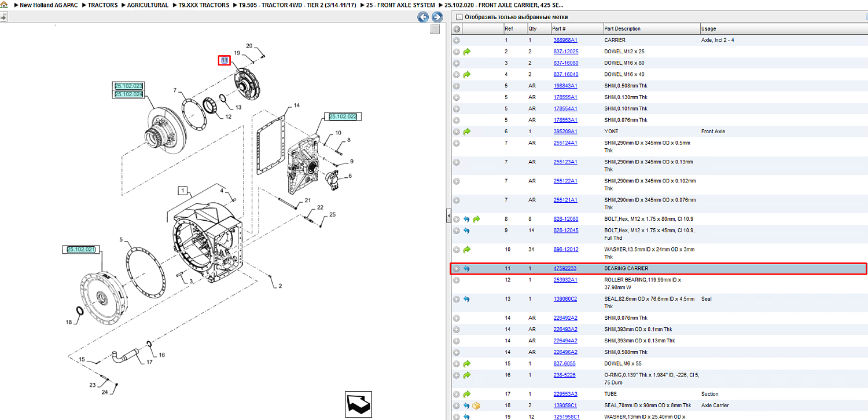868x420 pixels.
Task: Click the green arrow on the TUBE 229553A3 row
Action: point(467,394)
